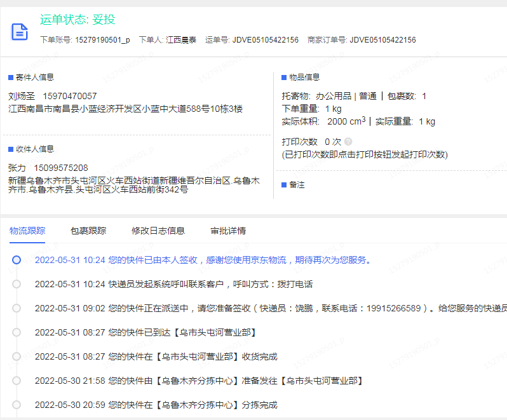This screenshot has height=420, width=507.
Task: Click timeline marker for 09:02 派送中 entry
Action: (x=17, y=308)
